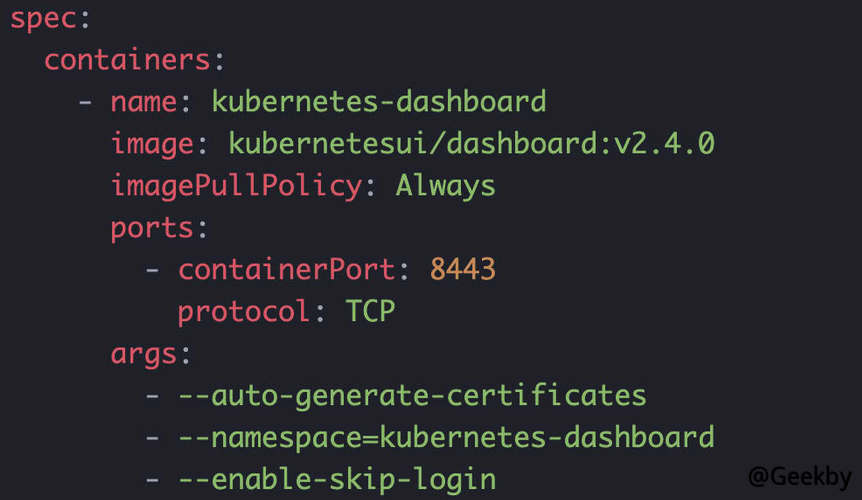The height and width of the screenshot is (500, 862).
Task: Click the 'protocol' key
Action: coord(245,312)
